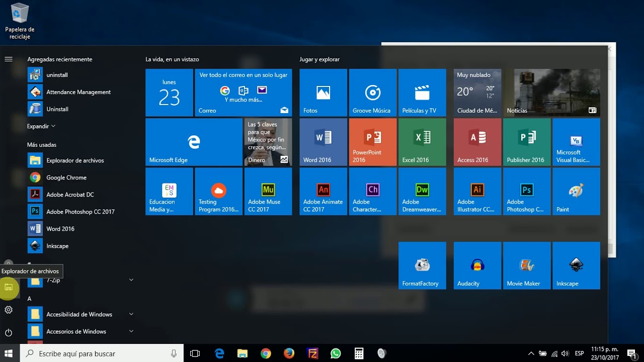The height and width of the screenshot is (362, 644).
Task: Open the Dinero news tile
Action: tap(268, 142)
